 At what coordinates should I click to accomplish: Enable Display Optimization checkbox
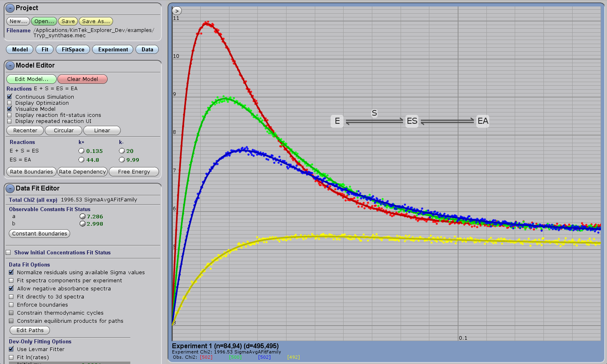pyautogui.click(x=10, y=103)
